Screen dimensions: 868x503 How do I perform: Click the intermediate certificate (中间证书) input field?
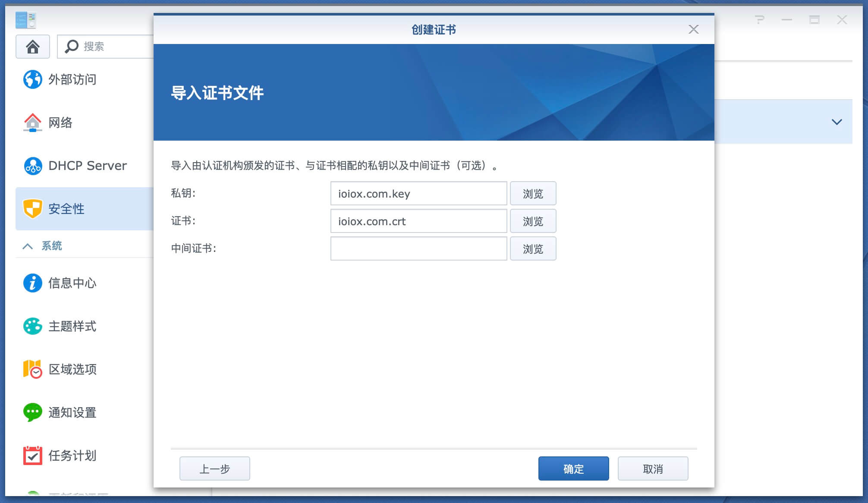(418, 249)
